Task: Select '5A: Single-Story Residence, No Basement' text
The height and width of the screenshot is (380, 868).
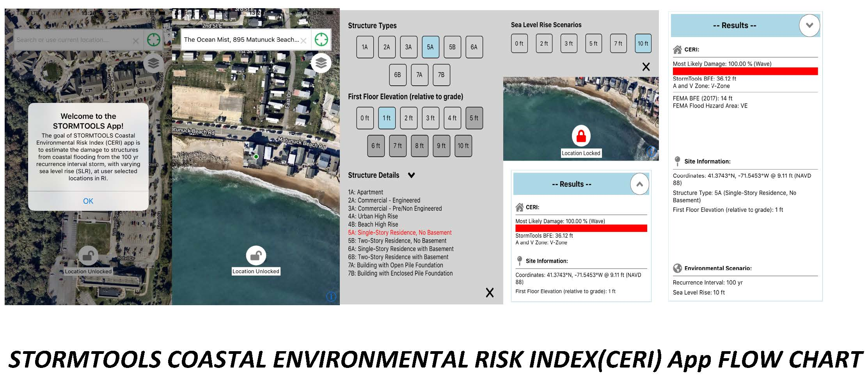Action: tap(400, 233)
